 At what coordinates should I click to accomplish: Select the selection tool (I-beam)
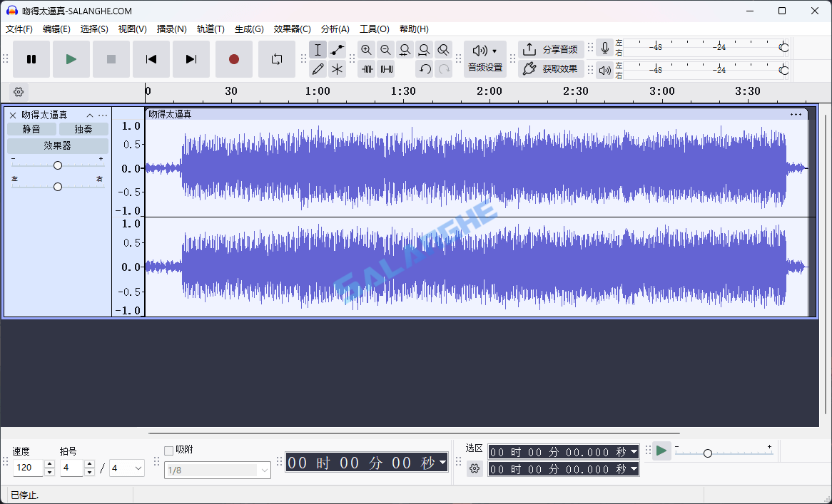318,49
